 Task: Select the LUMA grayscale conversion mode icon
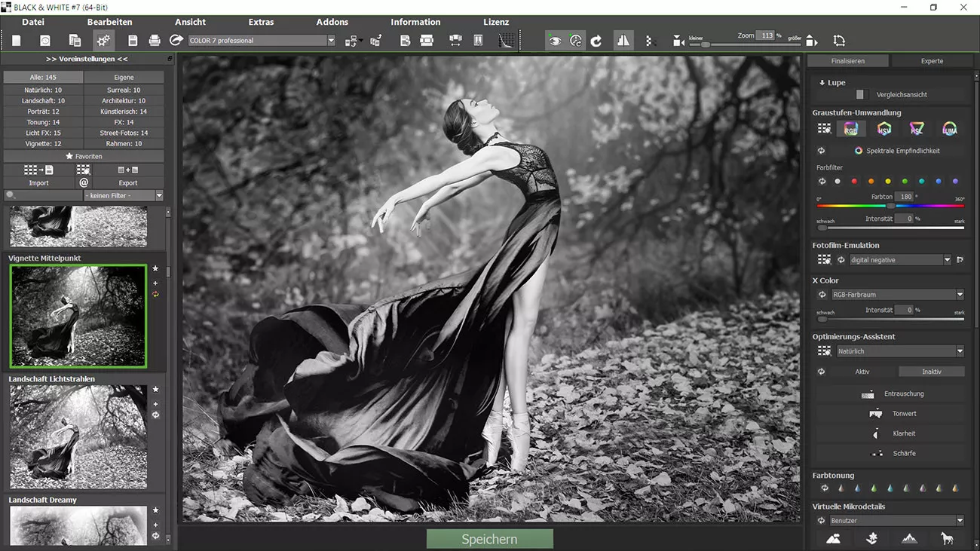(950, 130)
